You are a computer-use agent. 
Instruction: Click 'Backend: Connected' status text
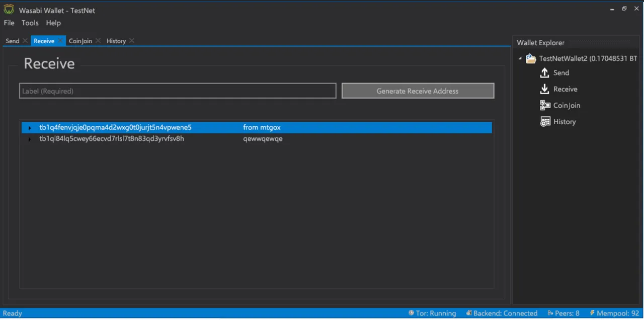click(505, 313)
